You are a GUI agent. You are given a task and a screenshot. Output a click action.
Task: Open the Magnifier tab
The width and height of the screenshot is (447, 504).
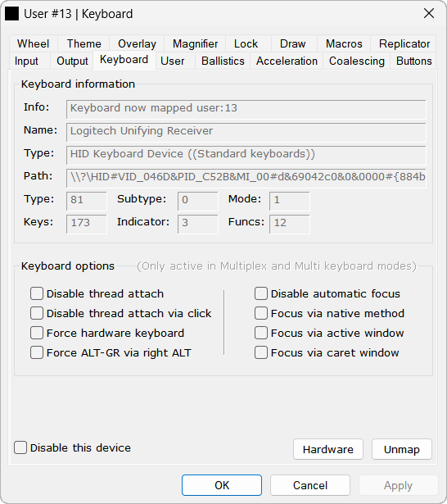click(195, 43)
